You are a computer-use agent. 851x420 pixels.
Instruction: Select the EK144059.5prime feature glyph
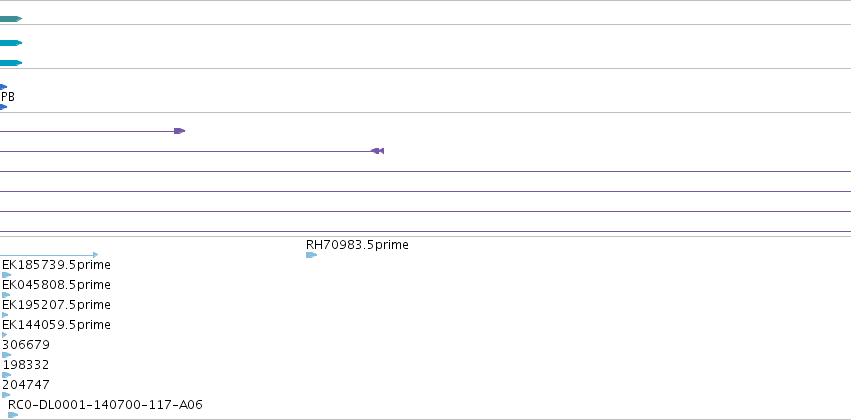[5, 335]
